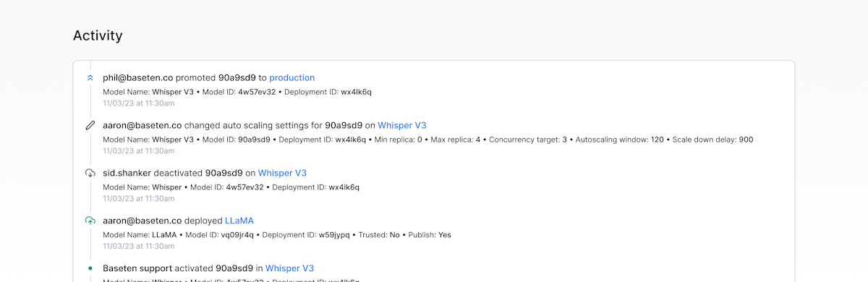The width and height of the screenshot is (868, 282).
Task: Click the green deploy cloud icon for LLaMA
Action: [x=90, y=221]
